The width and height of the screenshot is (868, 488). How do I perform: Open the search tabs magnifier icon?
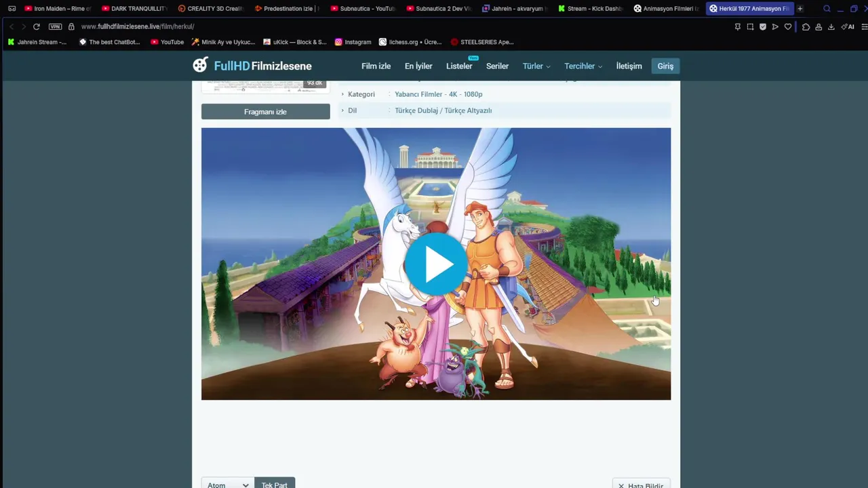pos(827,9)
